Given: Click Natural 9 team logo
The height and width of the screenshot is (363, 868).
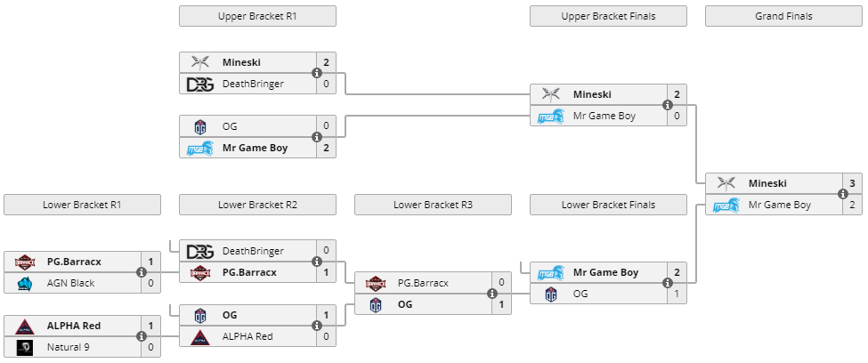Looking at the screenshot, I should [x=25, y=348].
